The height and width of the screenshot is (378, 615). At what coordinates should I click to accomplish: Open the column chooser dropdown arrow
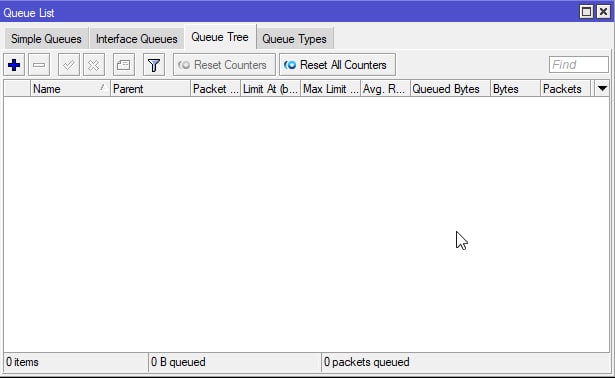[602, 89]
